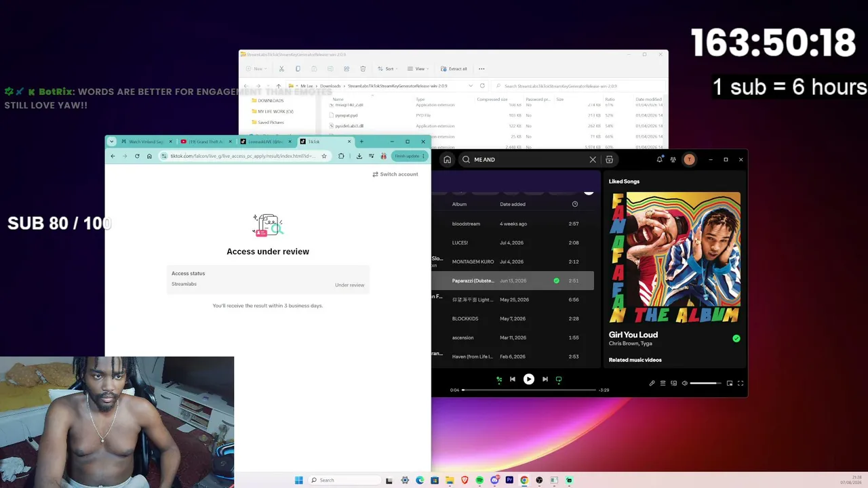The width and height of the screenshot is (868, 488).
Task: Select the BLOCKKIDS album row
Action: [513, 319]
